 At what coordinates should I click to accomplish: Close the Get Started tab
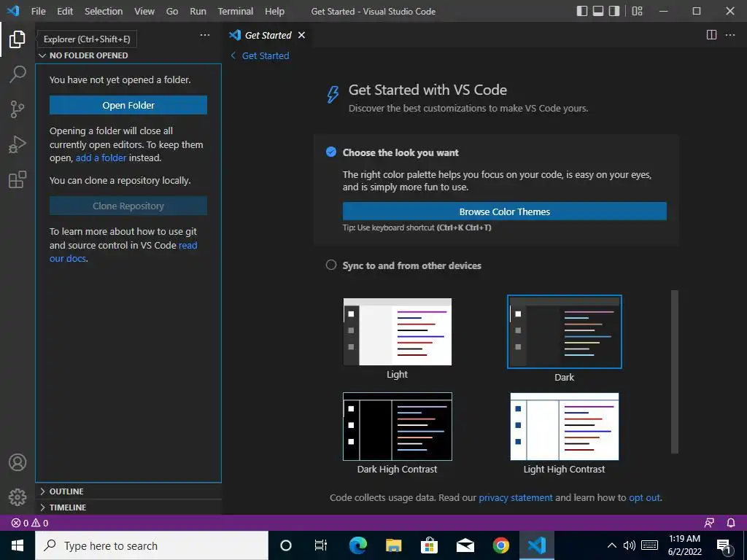[x=301, y=35]
